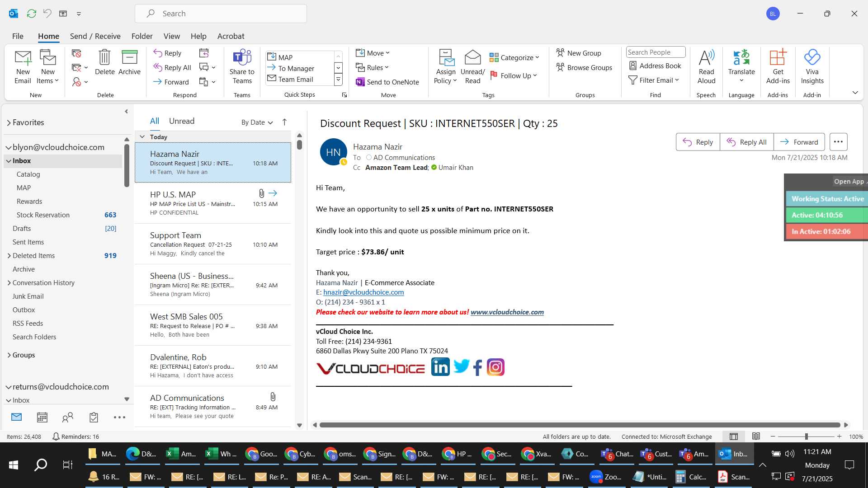The width and height of the screenshot is (868, 488).
Task: Click the Ignore conversation icon
Action: (x=76, y=53)
